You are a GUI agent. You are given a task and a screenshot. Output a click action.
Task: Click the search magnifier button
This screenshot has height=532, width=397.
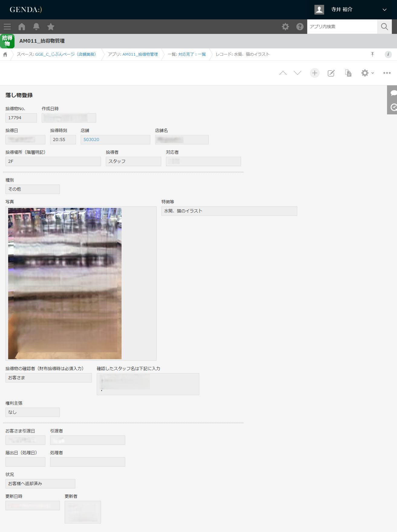point(384,27)
